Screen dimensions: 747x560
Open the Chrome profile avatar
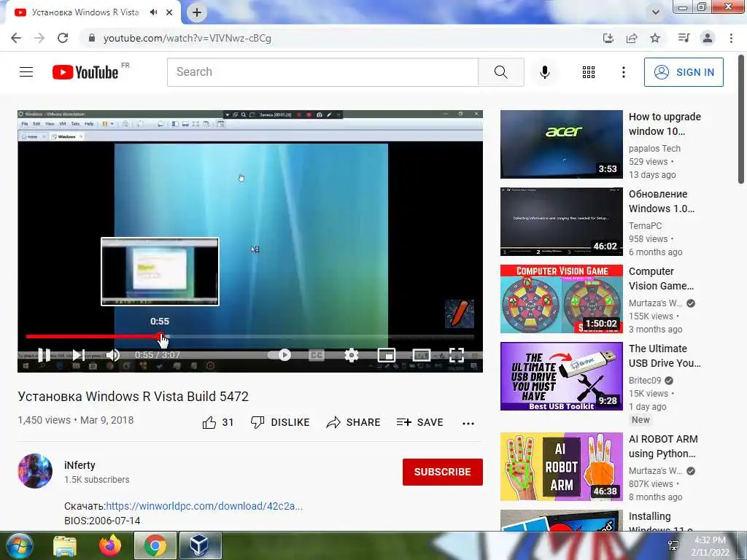708,38
